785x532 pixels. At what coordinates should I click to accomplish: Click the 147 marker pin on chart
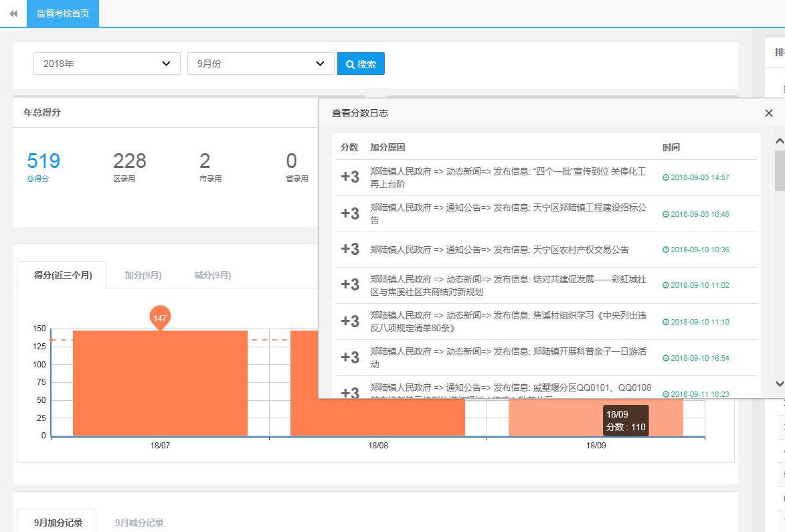160,318
